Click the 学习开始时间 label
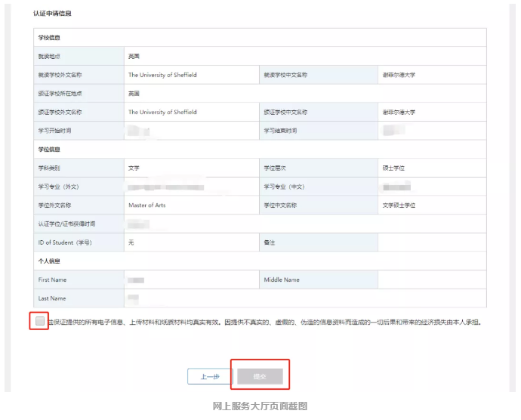Screen dimensions: 521x420 click(x=54, y=131)
